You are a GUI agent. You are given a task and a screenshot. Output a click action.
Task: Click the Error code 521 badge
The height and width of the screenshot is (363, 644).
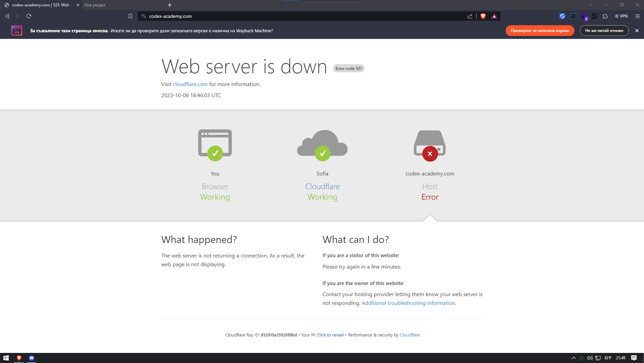(x=349, y=69)
